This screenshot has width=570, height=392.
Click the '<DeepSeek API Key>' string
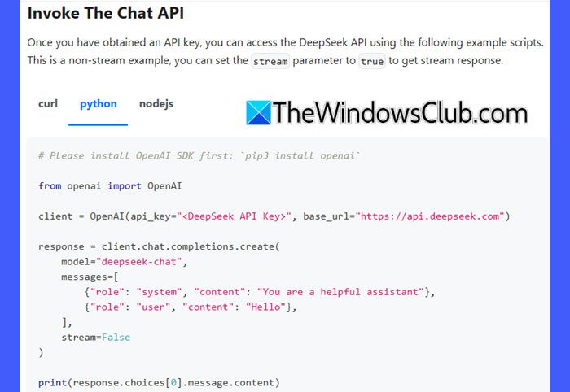click(x=234, y=216)
